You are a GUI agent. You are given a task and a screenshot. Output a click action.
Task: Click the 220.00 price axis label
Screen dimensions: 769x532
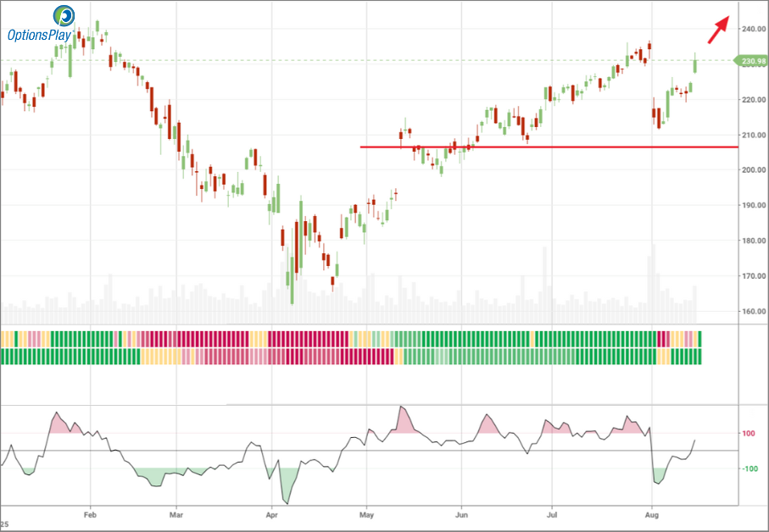pos(754,99)
